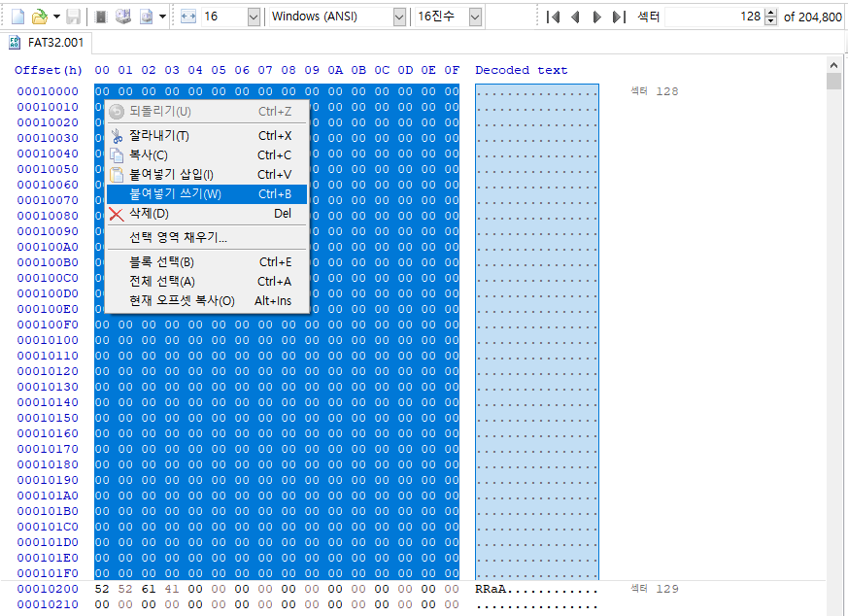The width and height of the screenshot is (848, 616).
Task: Click the Open file folder icon
Action: [x=40, y=17]
